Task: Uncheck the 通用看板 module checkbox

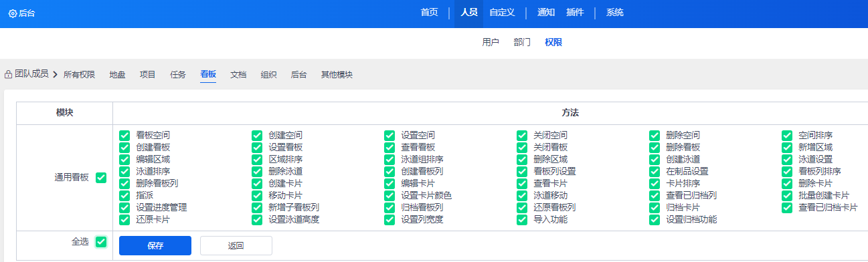Action: (101, 178)
